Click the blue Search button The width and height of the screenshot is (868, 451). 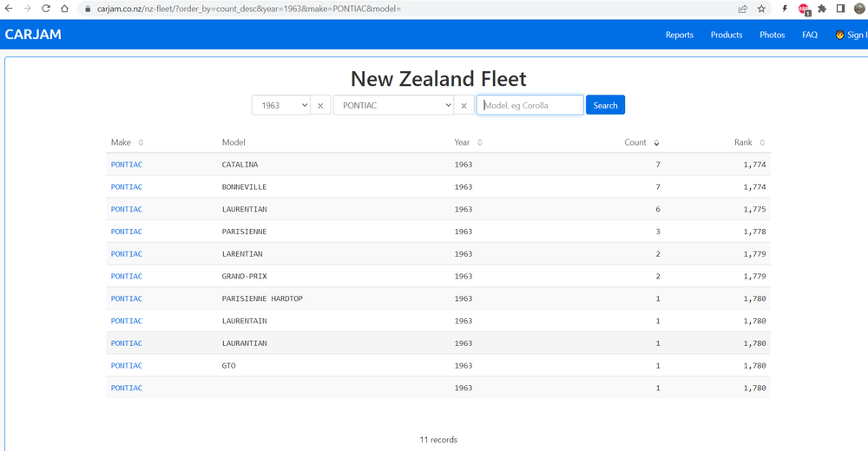[x=605, y=105]
